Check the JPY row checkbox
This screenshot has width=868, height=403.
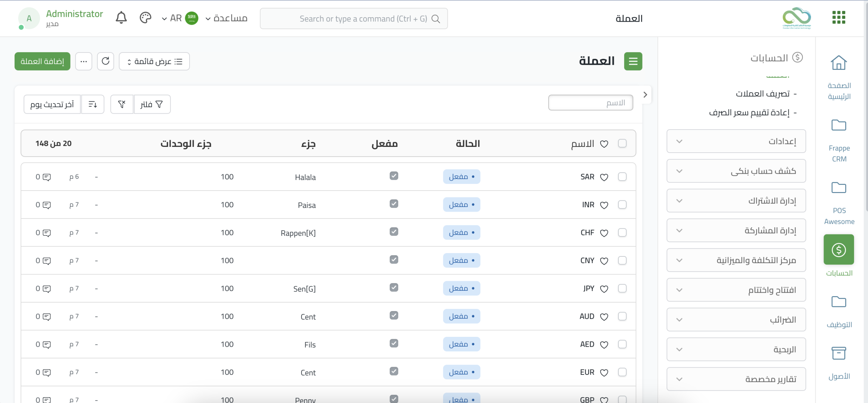click(x=622, y=288)
